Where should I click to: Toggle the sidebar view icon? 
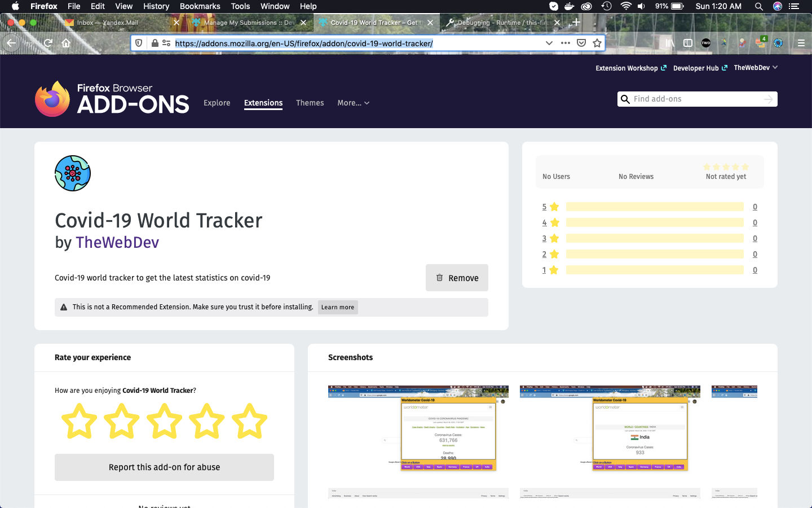pyautogui.click(x=688, y=43)
